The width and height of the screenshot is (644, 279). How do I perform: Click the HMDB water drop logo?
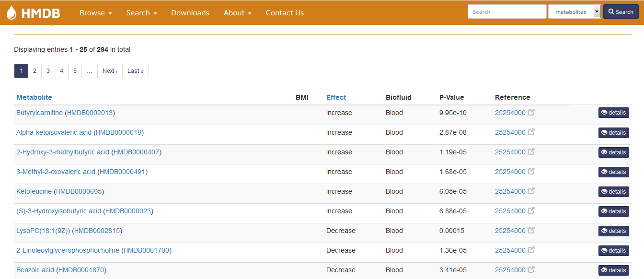[x=11, y=13]
